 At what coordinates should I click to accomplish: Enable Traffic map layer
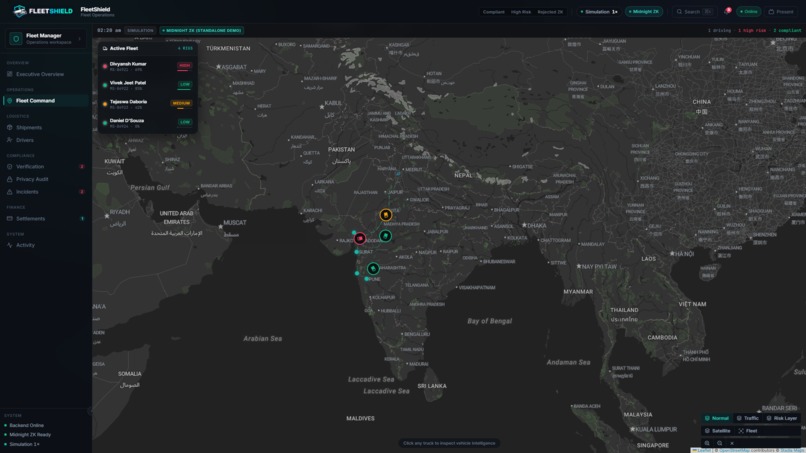pos(747,418)
